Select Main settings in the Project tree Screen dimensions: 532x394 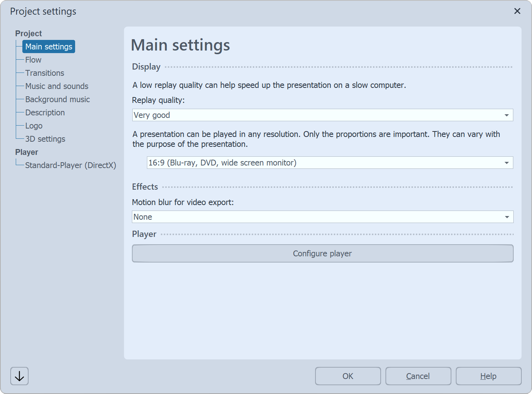tap(48, 47)
